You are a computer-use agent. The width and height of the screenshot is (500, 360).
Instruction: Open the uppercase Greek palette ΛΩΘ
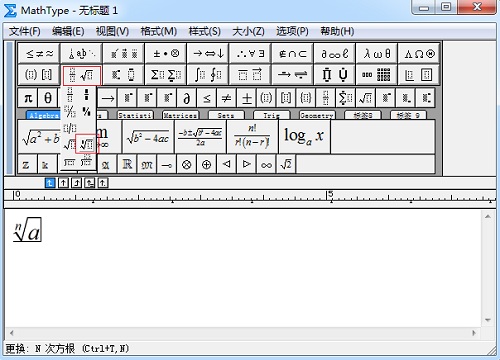(419, 53)
